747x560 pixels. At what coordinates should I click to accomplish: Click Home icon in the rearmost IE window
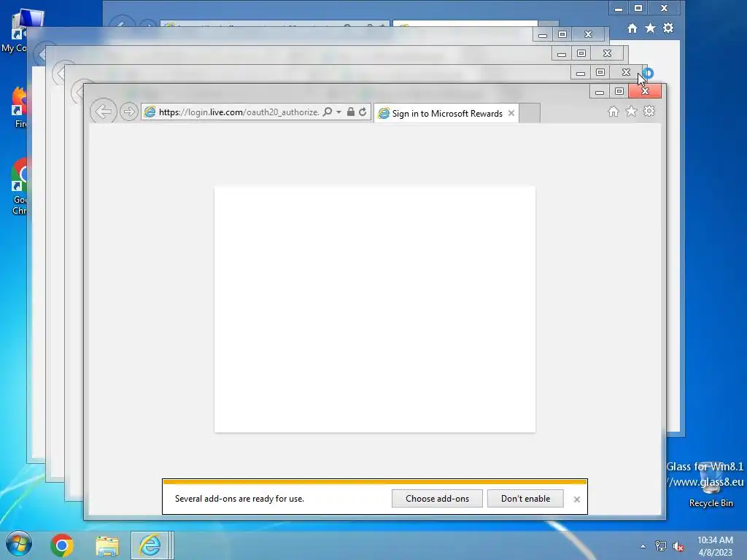click(632, 28)
